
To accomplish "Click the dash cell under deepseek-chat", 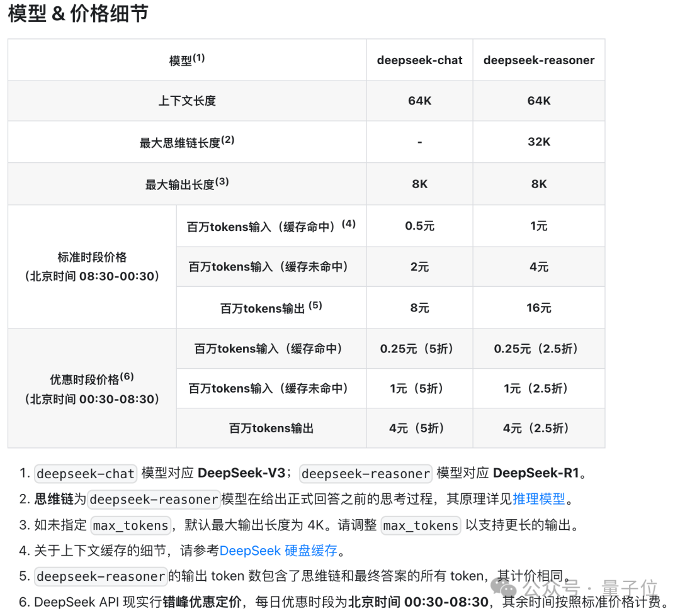I will (x=419, y=142).
